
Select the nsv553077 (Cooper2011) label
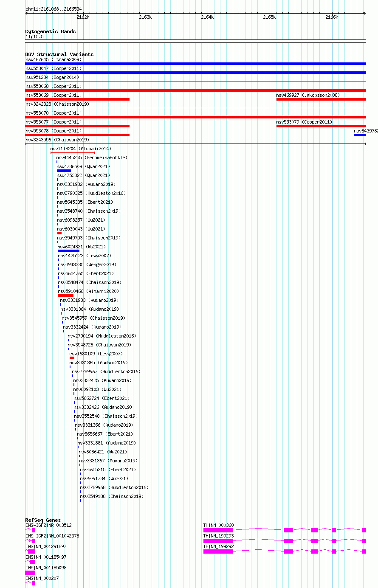tap(54, 122)
